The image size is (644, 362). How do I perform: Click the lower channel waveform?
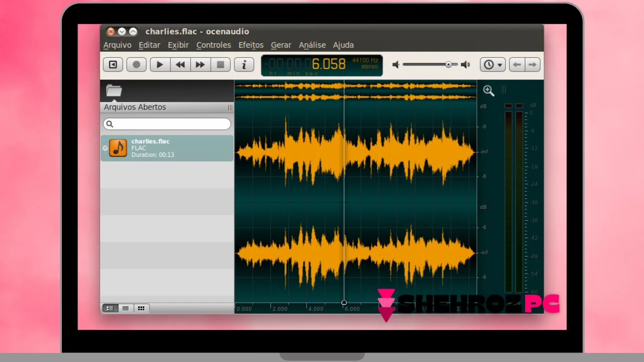click(x=355, y=253)
